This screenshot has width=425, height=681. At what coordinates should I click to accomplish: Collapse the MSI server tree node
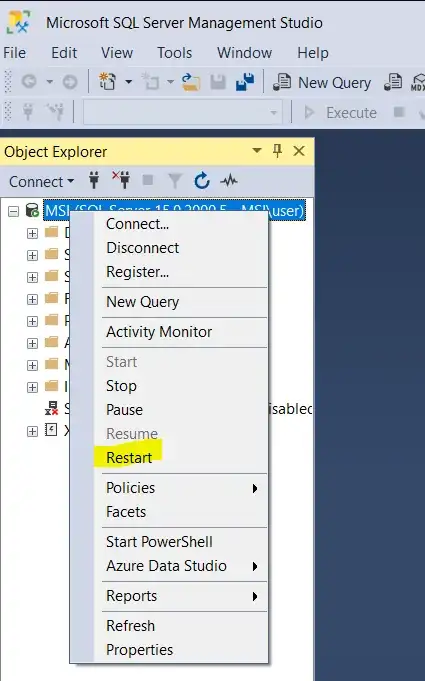click(14, 212)
